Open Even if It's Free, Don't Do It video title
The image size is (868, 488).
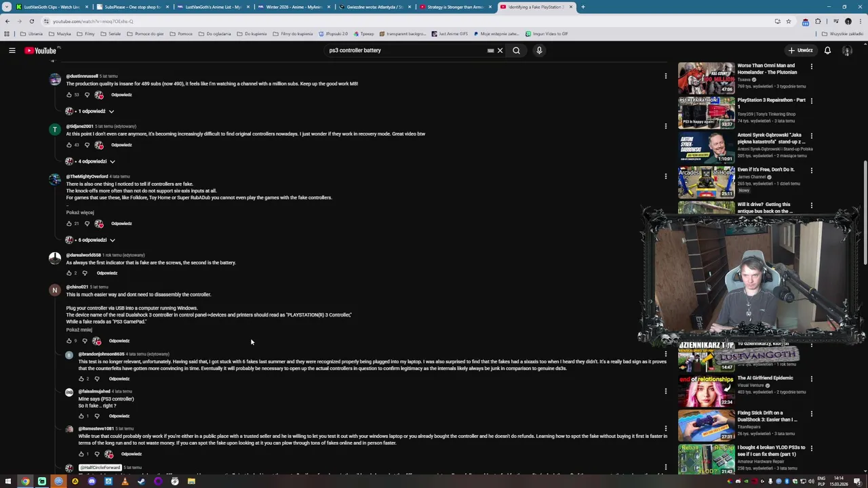(x=766, y=169)
